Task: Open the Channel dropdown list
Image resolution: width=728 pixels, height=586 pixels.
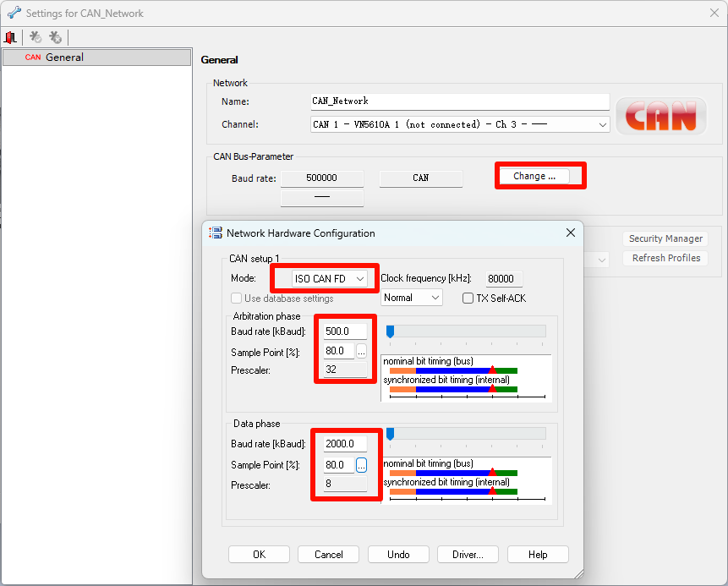Action: pyautogui.click(x=460, y=124)
